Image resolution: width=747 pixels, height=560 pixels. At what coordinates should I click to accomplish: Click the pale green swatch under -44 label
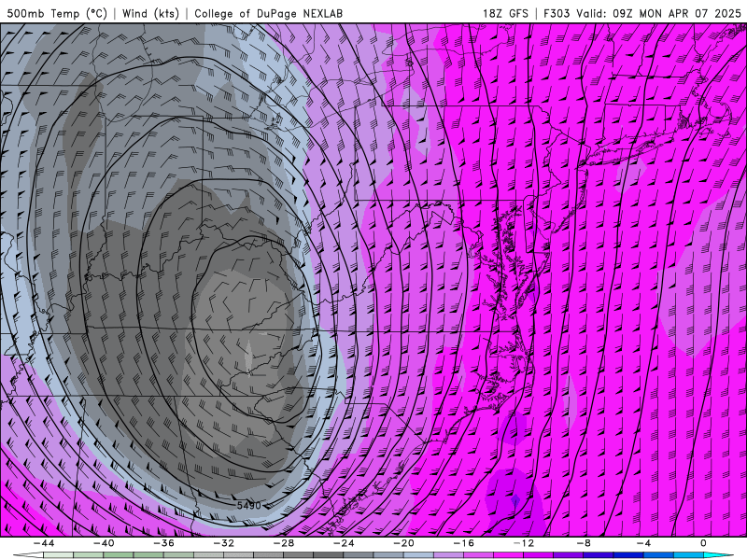58,555
